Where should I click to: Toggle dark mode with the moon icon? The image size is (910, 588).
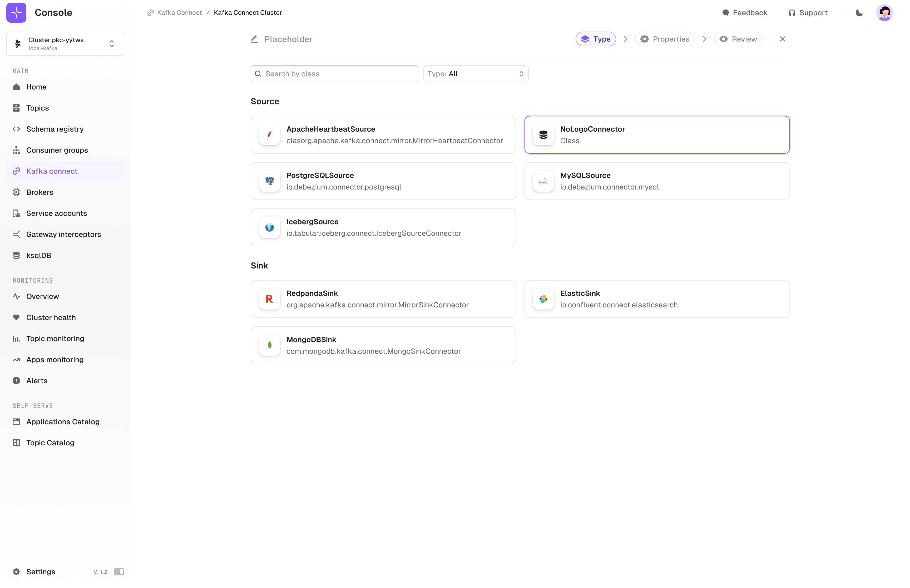[x=859, y=12]
